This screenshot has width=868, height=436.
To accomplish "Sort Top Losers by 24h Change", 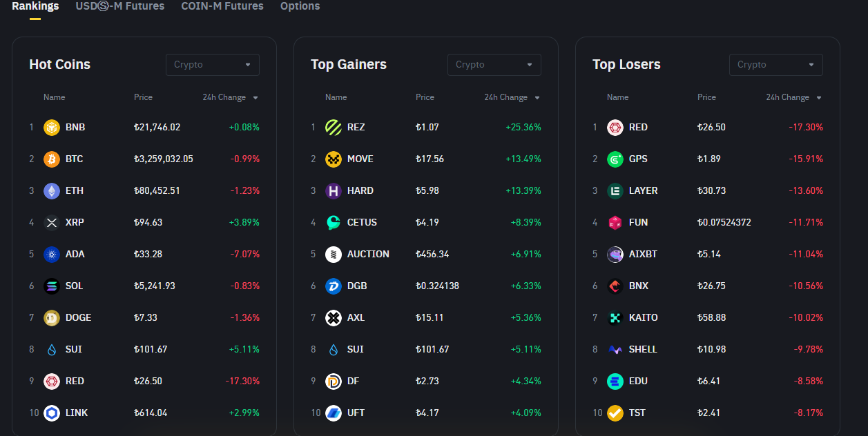I will pos(793,98).
